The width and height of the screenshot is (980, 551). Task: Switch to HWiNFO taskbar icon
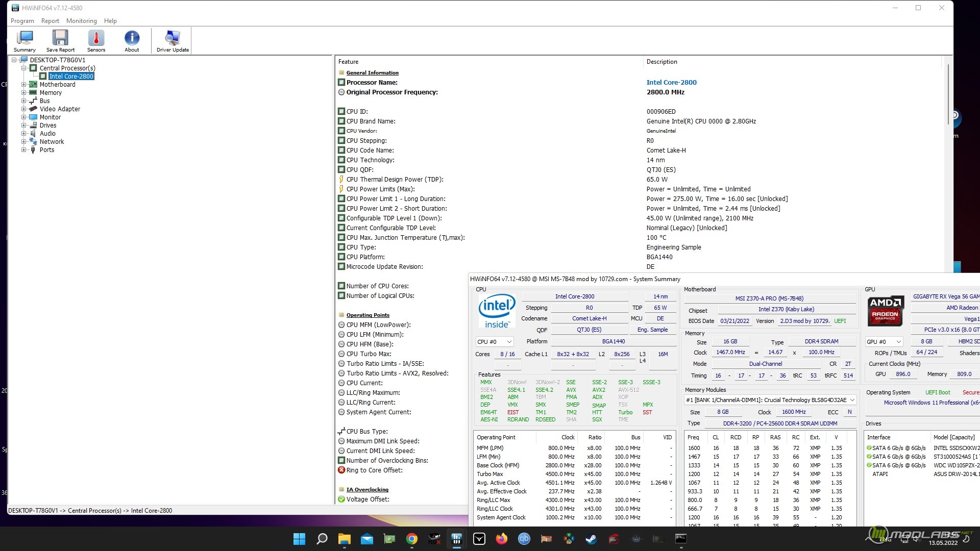coord(456,539)
